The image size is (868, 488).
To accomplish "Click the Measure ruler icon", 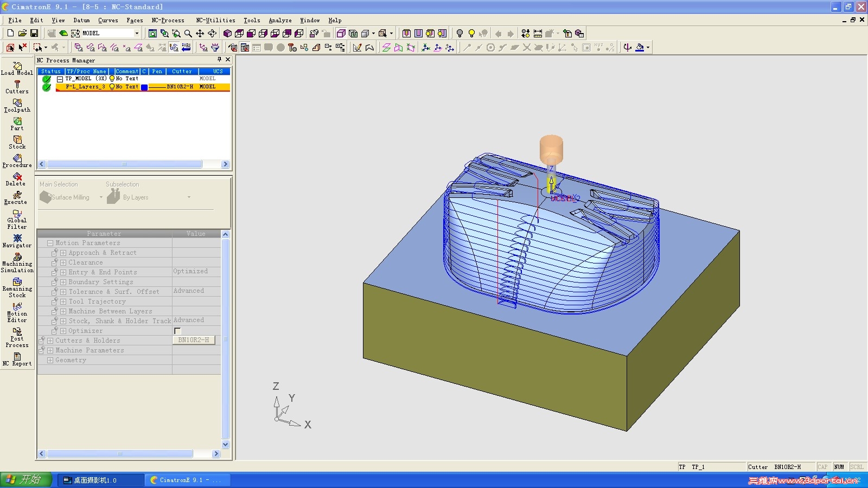I will coord(538,33).
